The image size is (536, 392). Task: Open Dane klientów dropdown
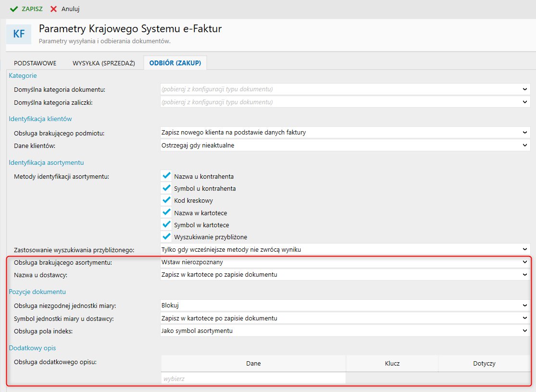(345, 145)
